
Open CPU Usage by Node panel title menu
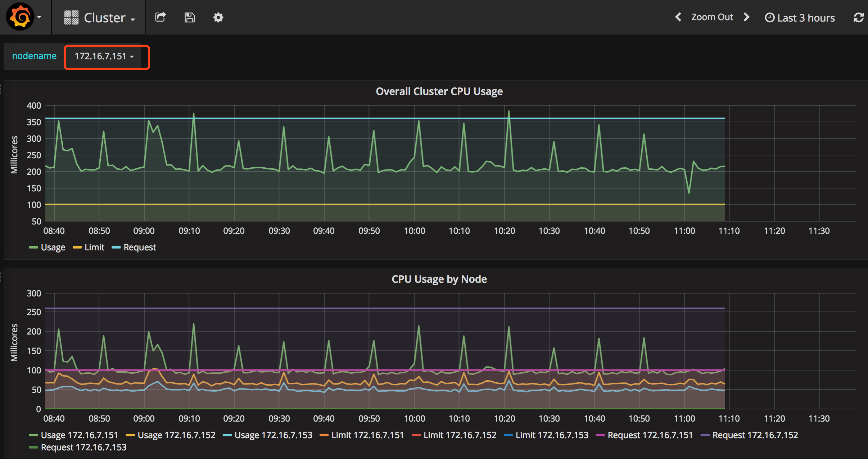(x=439, y=279)
